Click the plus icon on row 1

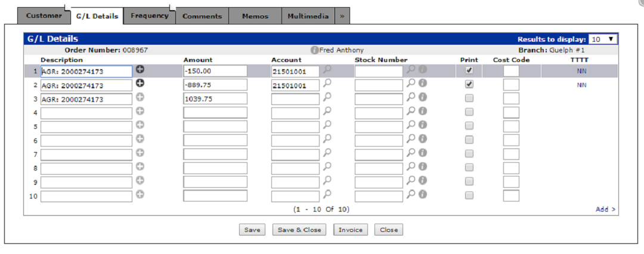(x=140, y=70)
